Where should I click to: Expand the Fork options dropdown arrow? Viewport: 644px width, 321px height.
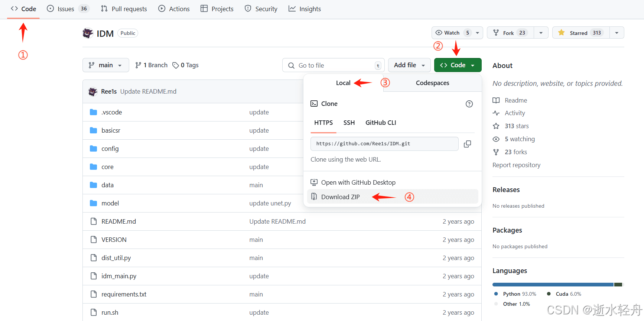tap(541, 33)
